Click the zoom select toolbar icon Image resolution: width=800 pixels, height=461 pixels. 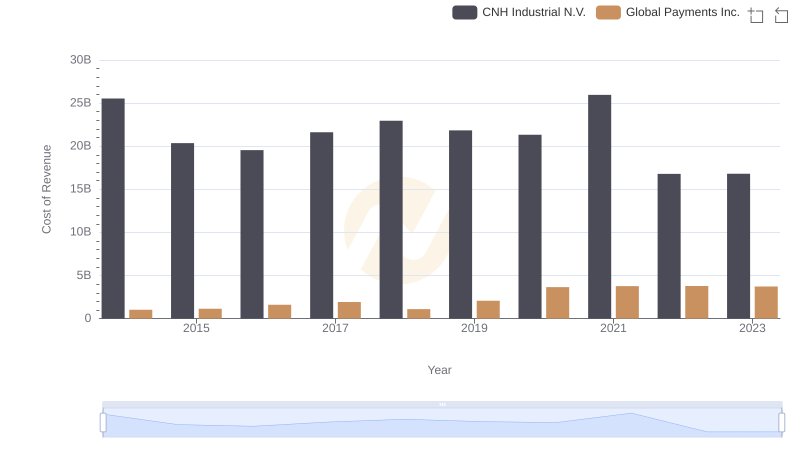[756, 15]
